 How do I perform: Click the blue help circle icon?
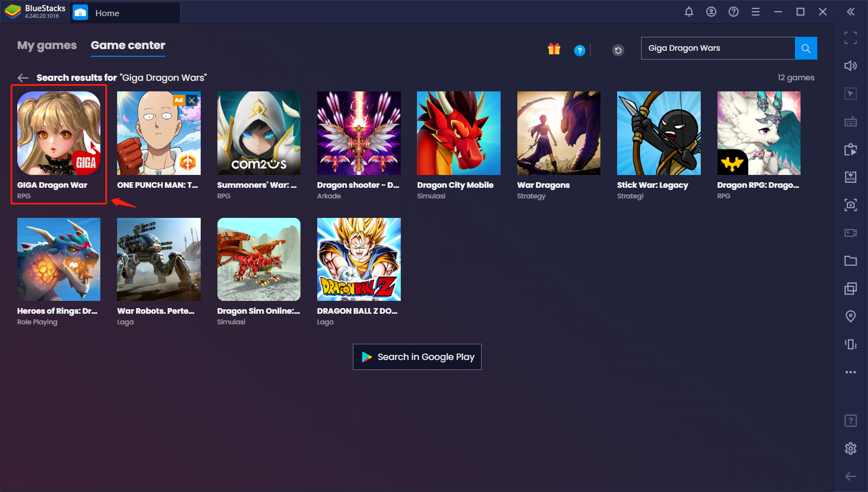pyautogui.click(x=580, y=51)
